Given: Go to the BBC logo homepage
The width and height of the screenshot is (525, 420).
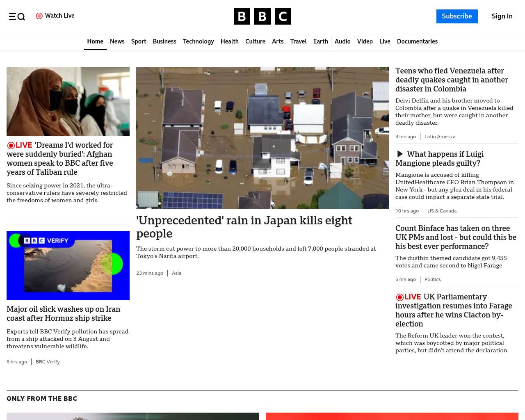Looking at the screenshot, I should (262, 16).
